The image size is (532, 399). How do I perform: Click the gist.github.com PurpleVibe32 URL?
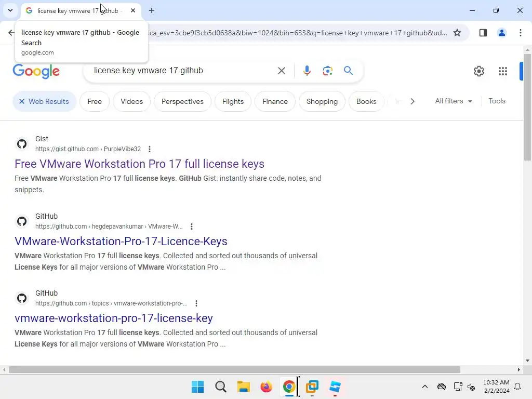tap(88, 149)
